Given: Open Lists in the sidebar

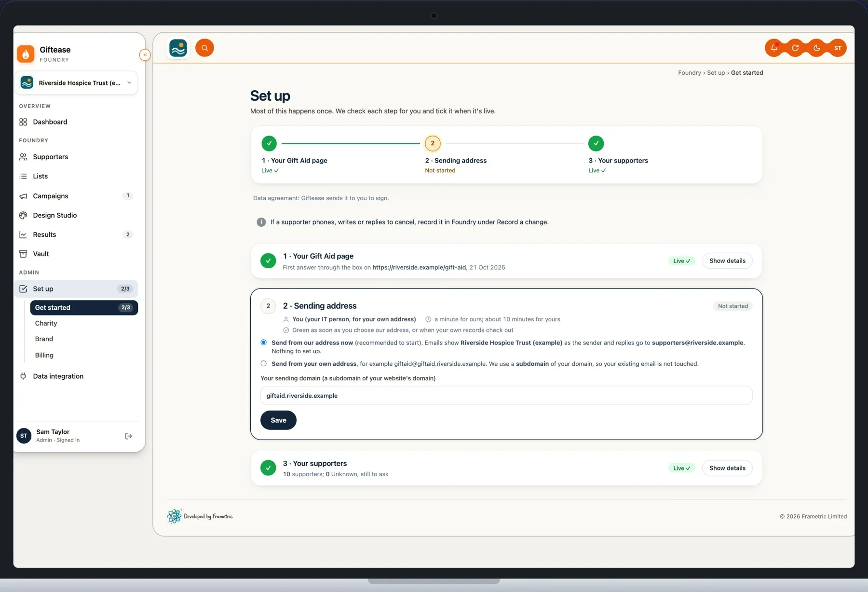Looking at the screenshot, I should point(76,176).
